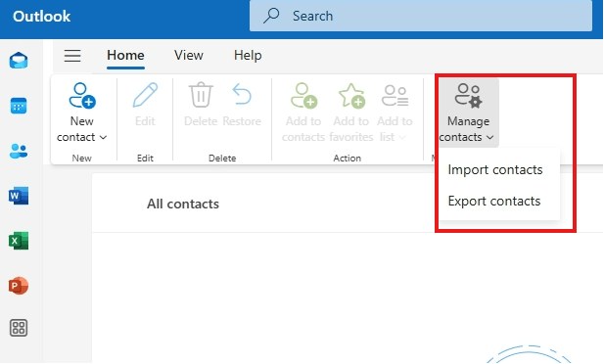Collapse the Manage contacts dropdown
Viewport: 604px width, 364px height.
pyautogui.click(x=468, y=113)
